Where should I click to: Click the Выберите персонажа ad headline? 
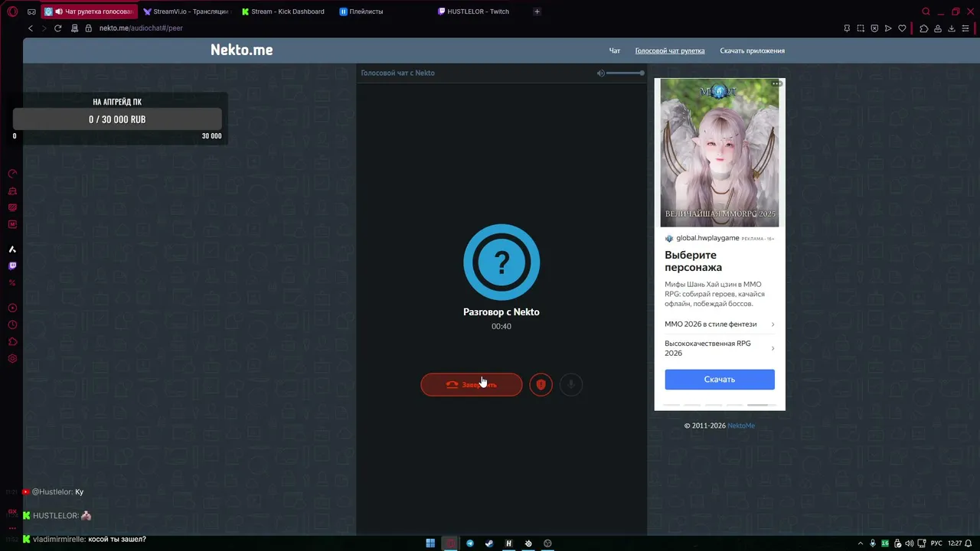694,261
